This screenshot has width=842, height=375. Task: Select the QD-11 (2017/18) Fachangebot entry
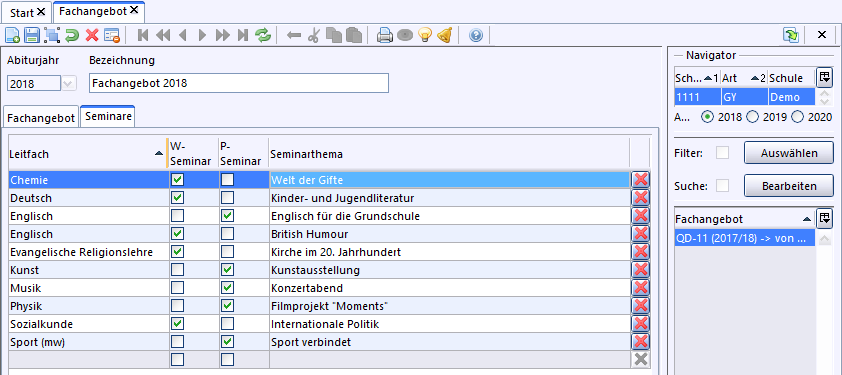click(x=744, y=239)
